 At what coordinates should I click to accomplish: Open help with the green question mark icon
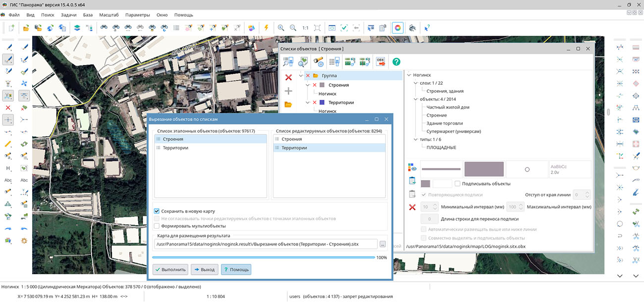[x=396, y=62]
